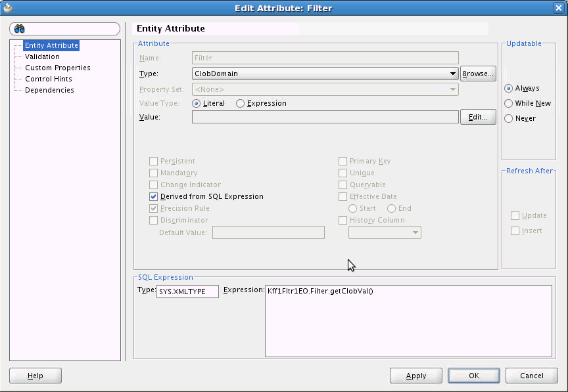Toggle the Effective Date checkbox
The width and height of the screenshot is (568, 392).
click(343, 196)
